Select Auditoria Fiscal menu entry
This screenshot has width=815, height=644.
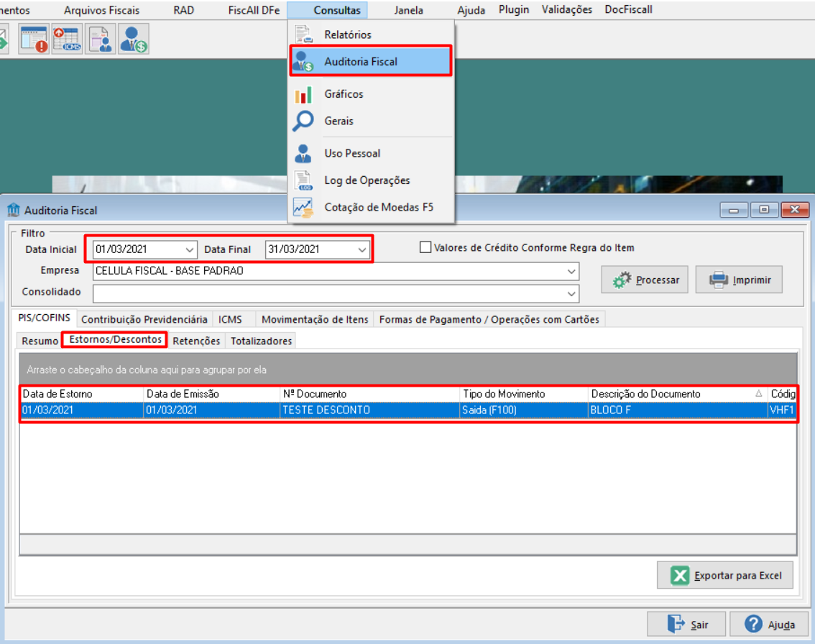click(x=371, y=61)
